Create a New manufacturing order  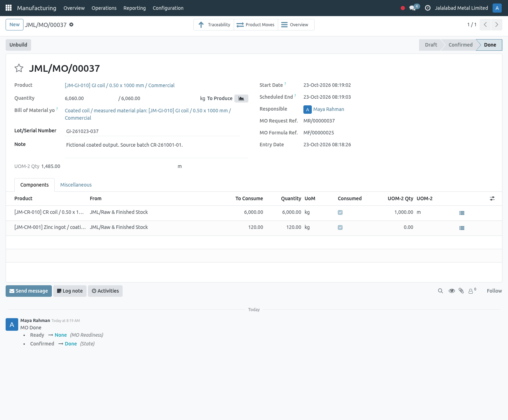click(x=15, y=24)
